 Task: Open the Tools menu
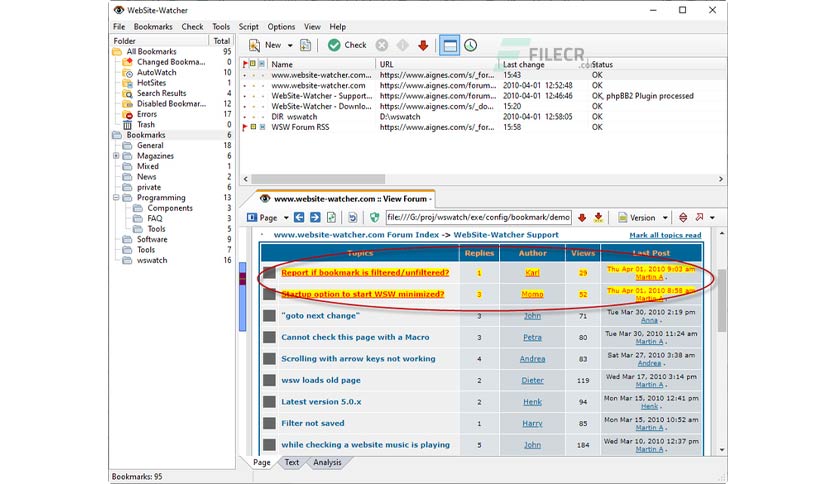coord(221,27)
